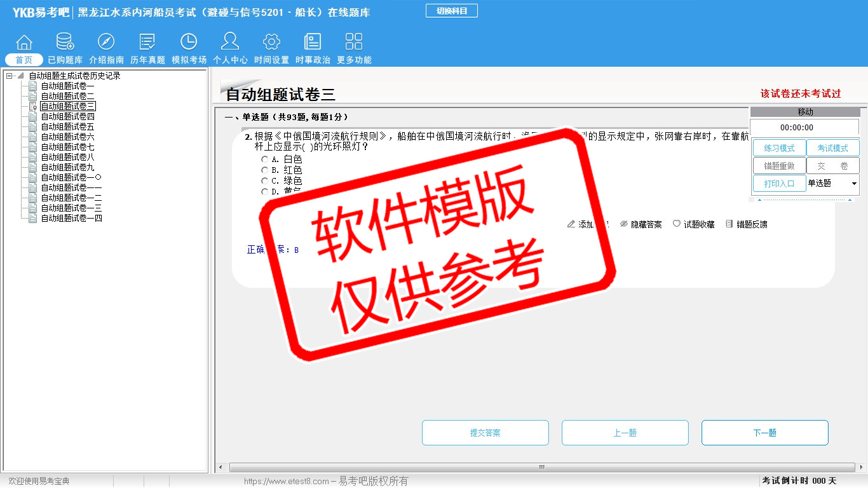
Task: Open 历年真题 past exam papers
Action: tap(147, 43)
